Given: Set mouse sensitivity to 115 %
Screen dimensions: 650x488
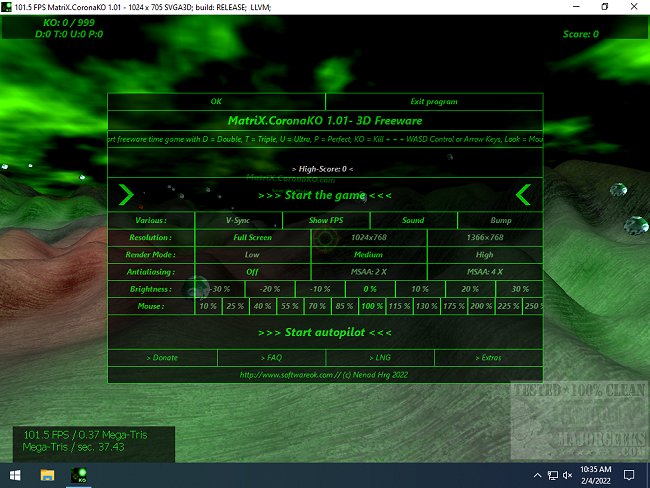Looking at the screenshot, I should [399, 306].
